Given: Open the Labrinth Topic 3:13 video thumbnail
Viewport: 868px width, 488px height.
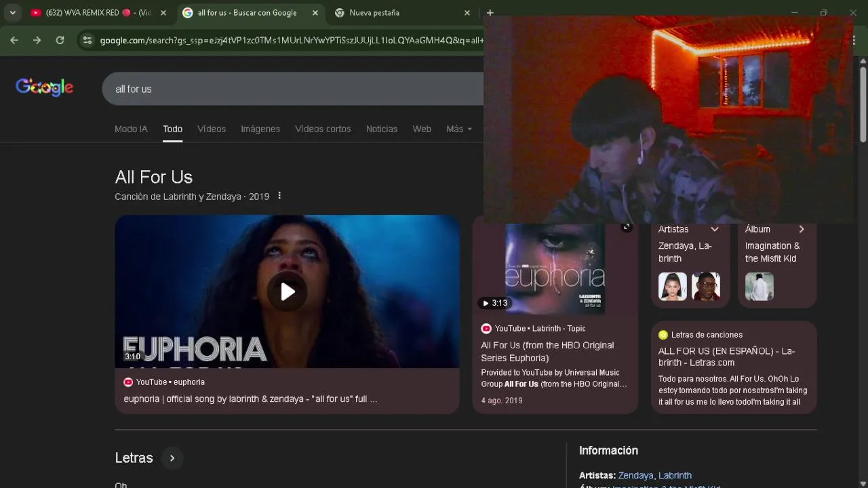Looking at the screenshot, I should coord(555,270).
